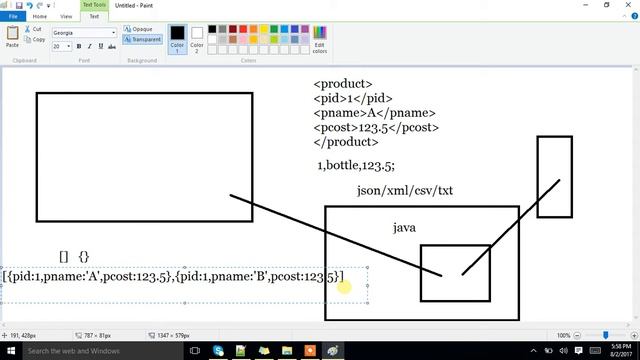640x360 pixels.
Task: Click the Text Tools contextual tab header
Action: coord(94,5)
